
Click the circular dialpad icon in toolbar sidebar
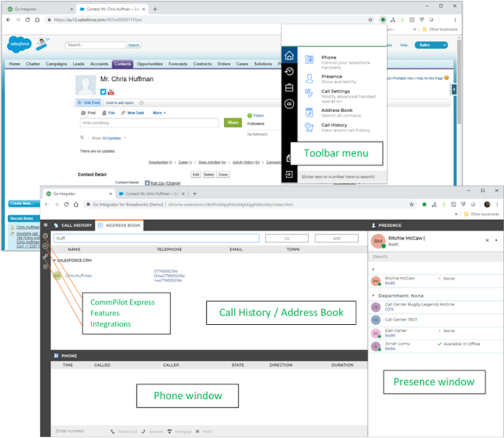[x=289, y=104]
